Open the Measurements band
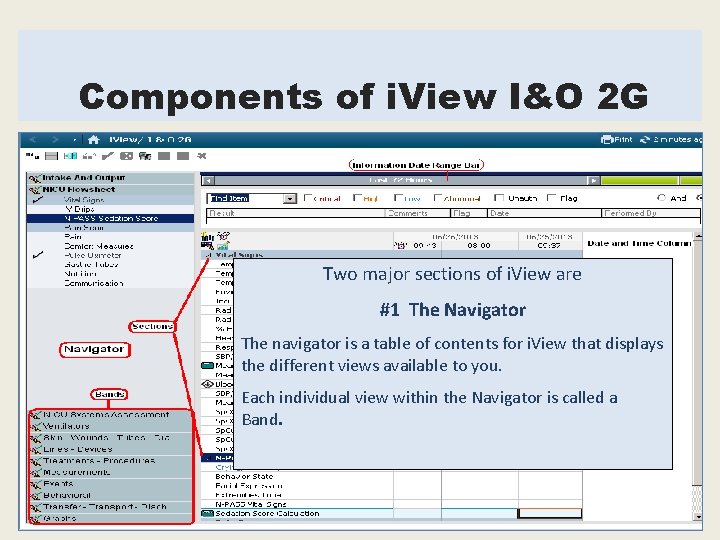This screenshot has height=540, width=720. (x=111, y=472)
